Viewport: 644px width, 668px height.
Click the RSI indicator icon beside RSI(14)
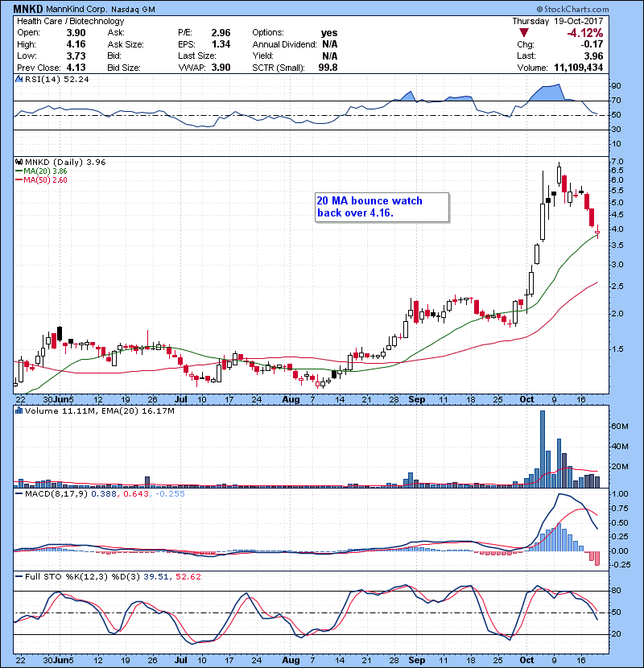point(19,79)
